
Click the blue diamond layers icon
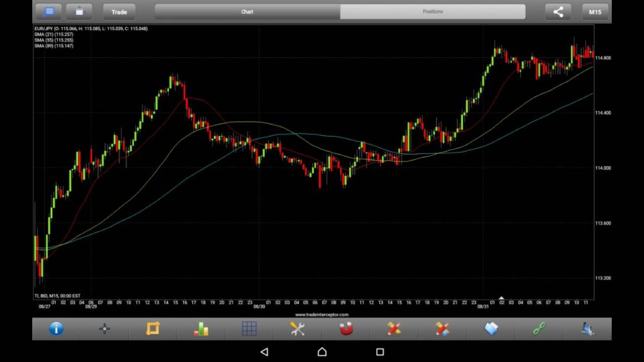[x=491, y=329]
